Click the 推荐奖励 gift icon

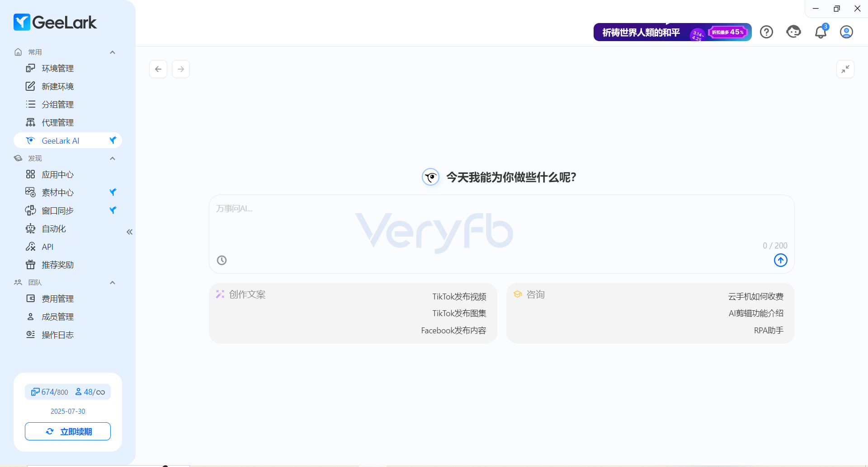(x=30, y=265)
